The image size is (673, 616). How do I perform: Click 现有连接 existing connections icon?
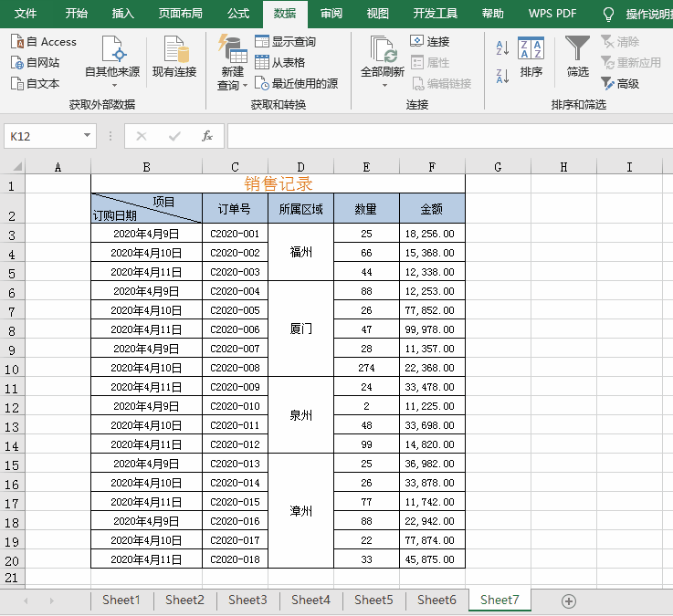click(174, 56)
